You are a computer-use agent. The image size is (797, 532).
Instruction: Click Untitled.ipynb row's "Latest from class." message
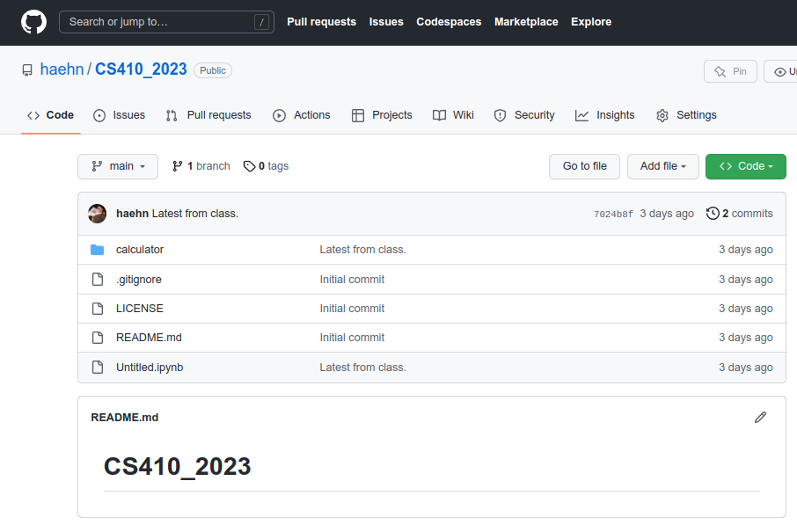tap(363, 368)
